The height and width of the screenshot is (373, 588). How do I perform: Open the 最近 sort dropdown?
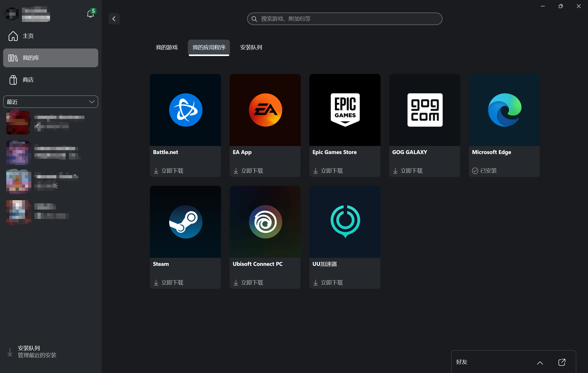point(51,102)
